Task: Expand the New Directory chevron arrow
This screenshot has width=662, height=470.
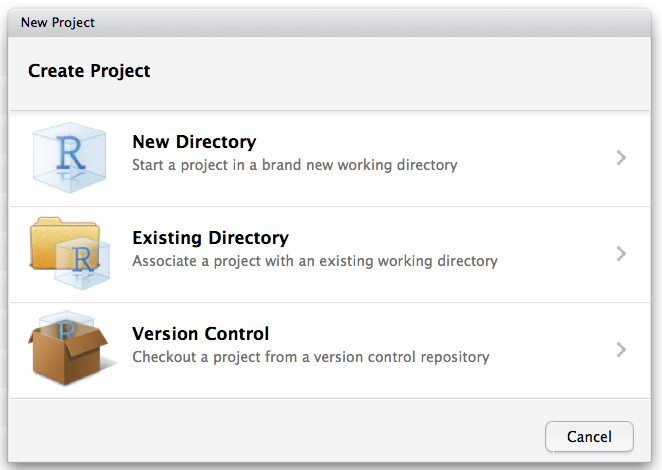Action: [x=621, y=158]
